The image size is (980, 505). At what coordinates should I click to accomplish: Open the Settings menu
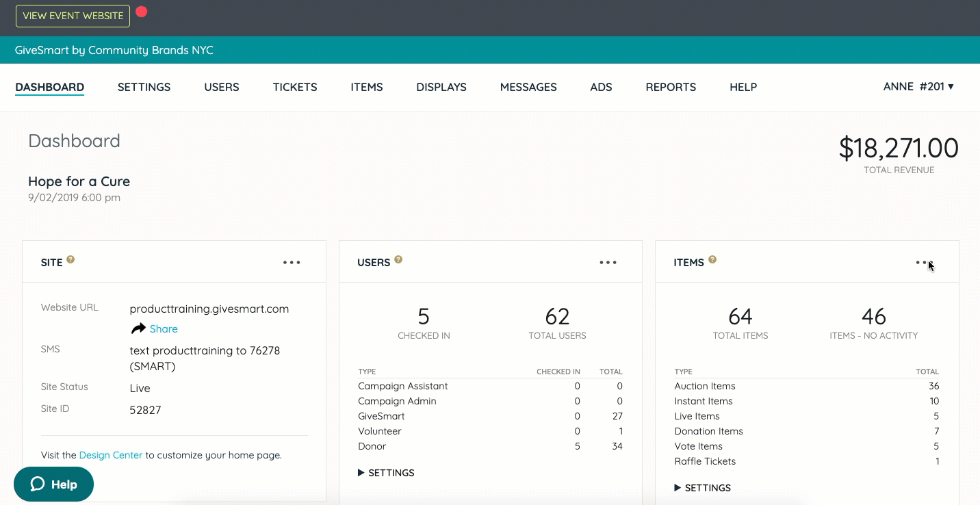(144, 88)
